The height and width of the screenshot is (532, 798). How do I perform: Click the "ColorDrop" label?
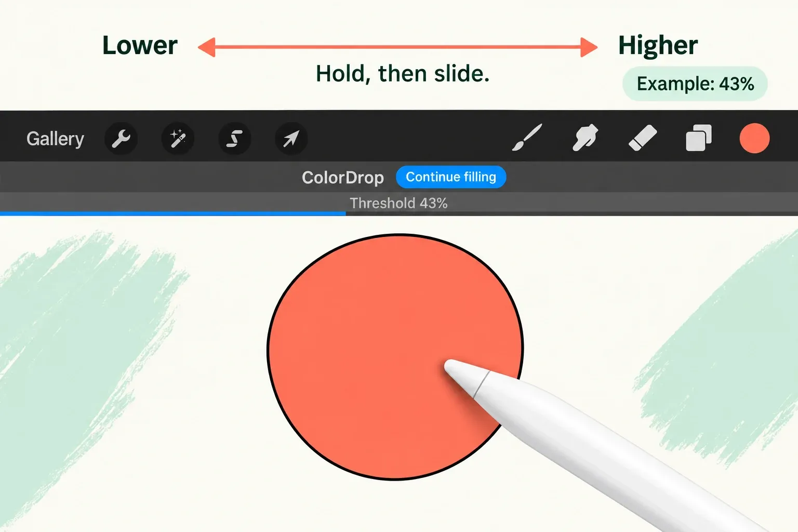[343, 178]
